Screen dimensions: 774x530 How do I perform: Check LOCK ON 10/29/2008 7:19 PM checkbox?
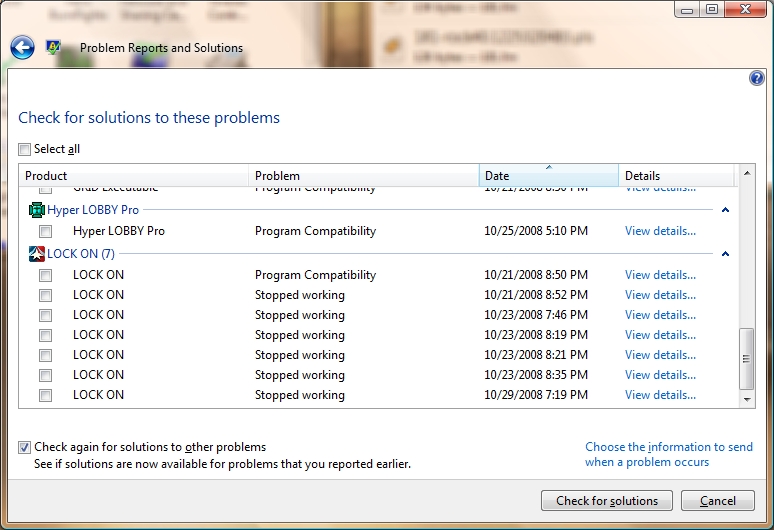[x=45, y=395]
